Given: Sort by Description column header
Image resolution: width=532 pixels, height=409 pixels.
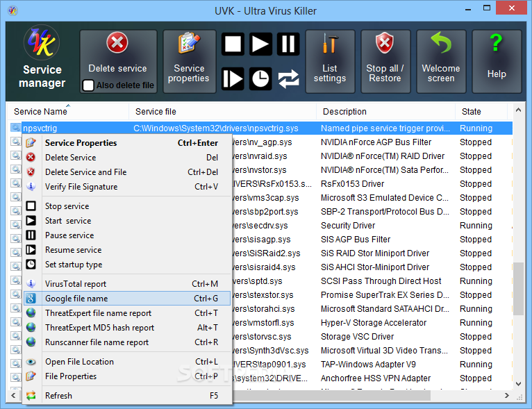Looking at the screenshot, I should pos(385,111).
